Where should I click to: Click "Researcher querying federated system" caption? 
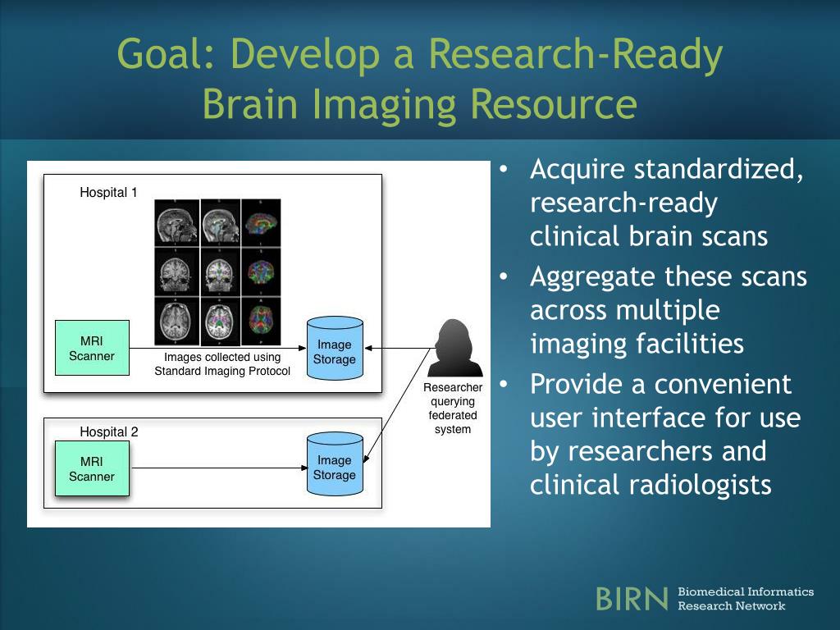point(453,409)
